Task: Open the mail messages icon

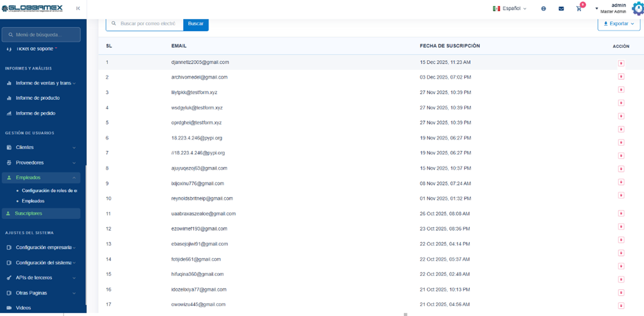Action: click(561, 8)
